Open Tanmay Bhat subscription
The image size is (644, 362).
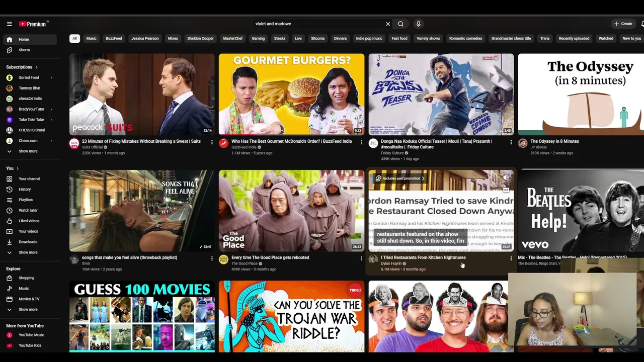pyautogui.click(x=30, y=88)
